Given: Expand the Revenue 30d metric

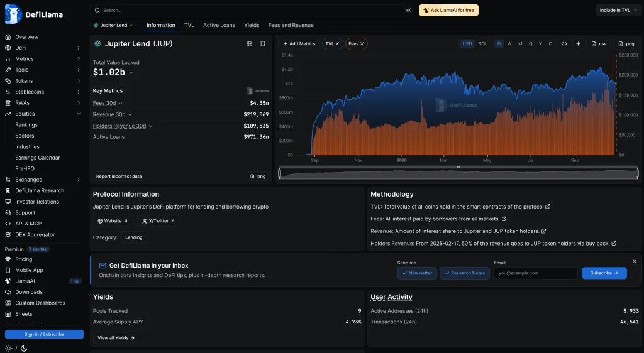Looking at the screenshot, I should click(x=113, y=115).
